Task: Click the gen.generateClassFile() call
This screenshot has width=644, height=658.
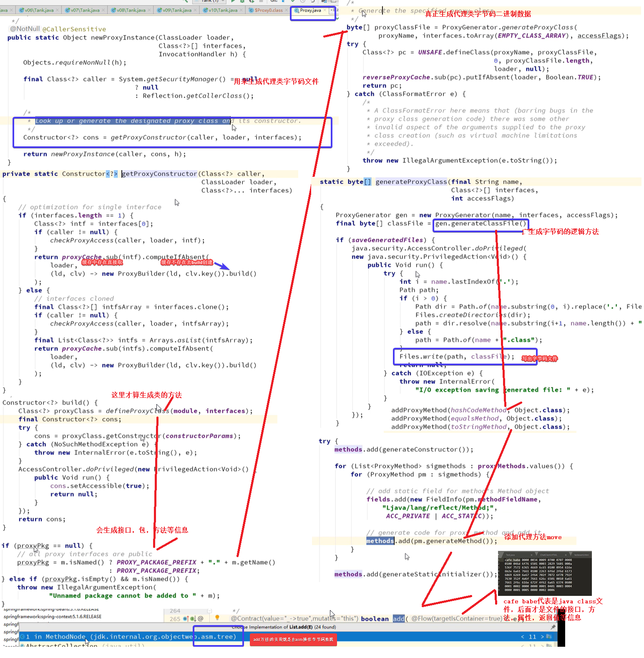Action: (x=480, y=224)
